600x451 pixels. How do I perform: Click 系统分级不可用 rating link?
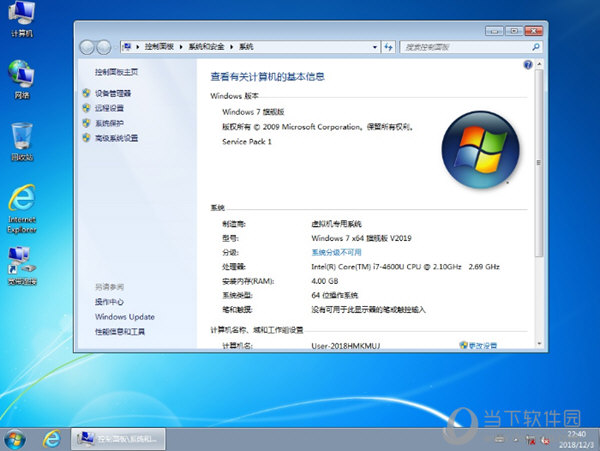click(x=336, y=252)
